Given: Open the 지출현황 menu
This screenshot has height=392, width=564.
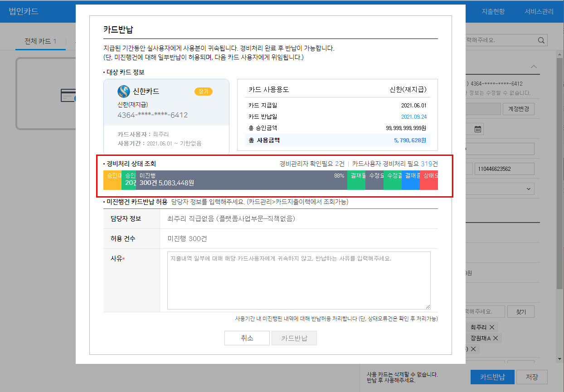Looking at the screenshot, I should click(x=493, y=12).
